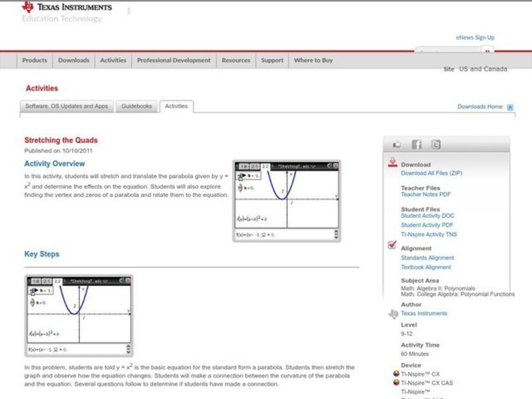The height and width of the screenshot is (399, 532).
Task: Click the TI-Nspire CX device icon
Action: (397, 374)
